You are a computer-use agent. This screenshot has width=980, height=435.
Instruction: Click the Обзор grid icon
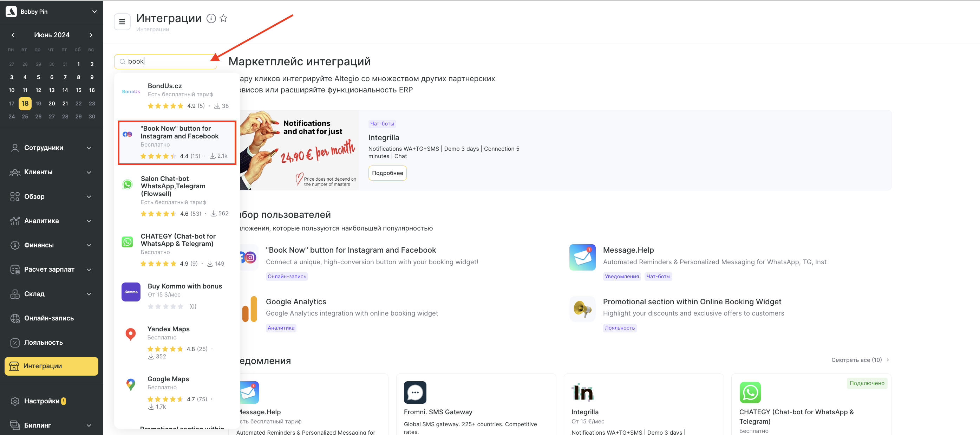tap(15, 196)
